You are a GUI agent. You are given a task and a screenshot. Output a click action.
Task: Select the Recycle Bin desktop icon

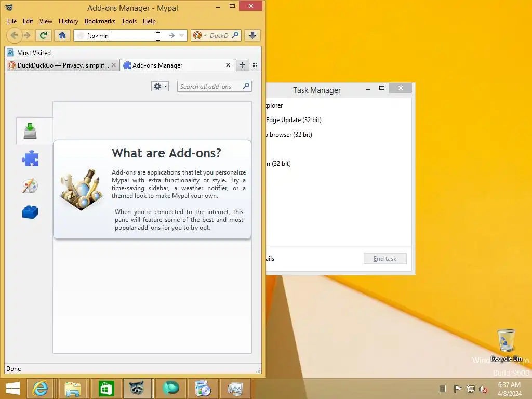(506, 345)
